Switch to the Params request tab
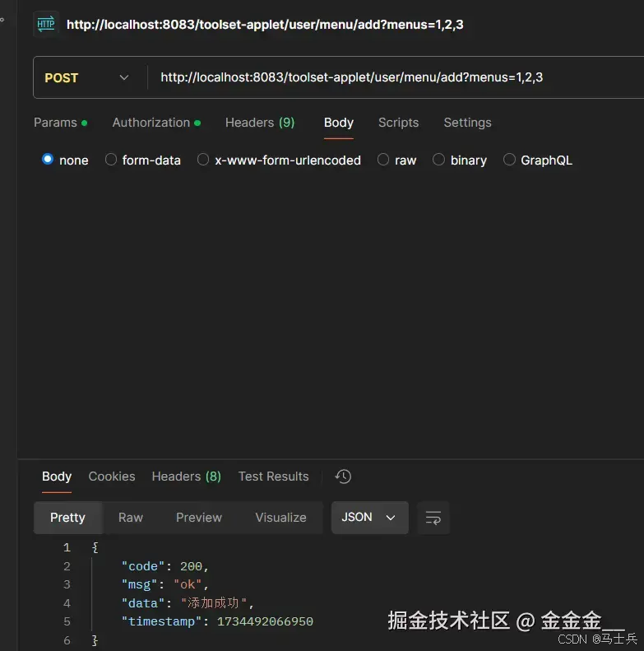Viewport: 644px width, 651px height. tap(61, 123)
